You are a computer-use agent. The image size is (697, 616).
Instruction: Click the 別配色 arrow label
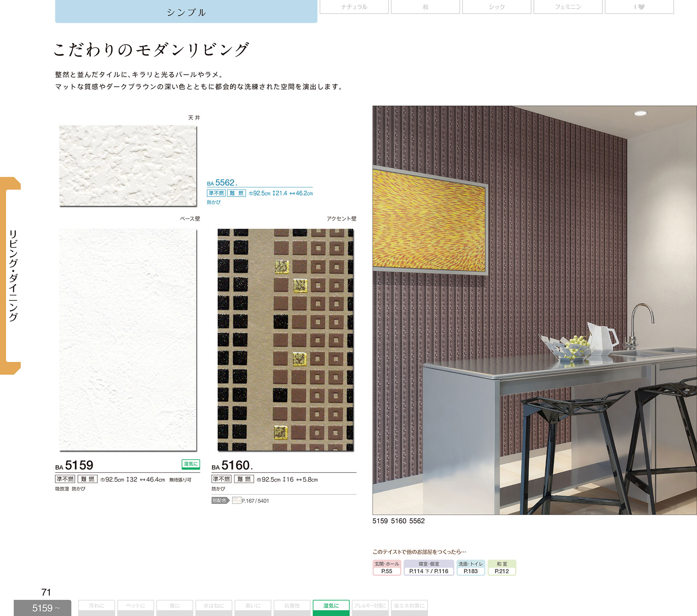click(220, 500)
